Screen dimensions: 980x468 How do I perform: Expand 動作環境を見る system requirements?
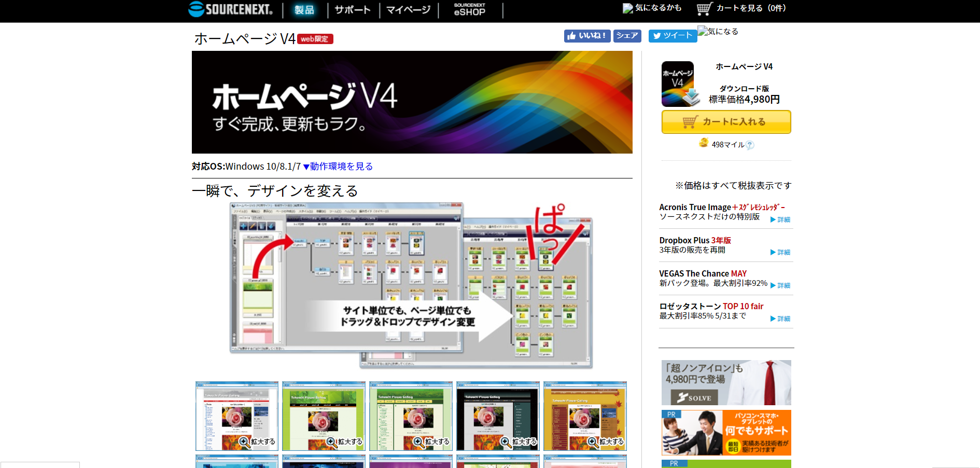click(x=338, y=167)
